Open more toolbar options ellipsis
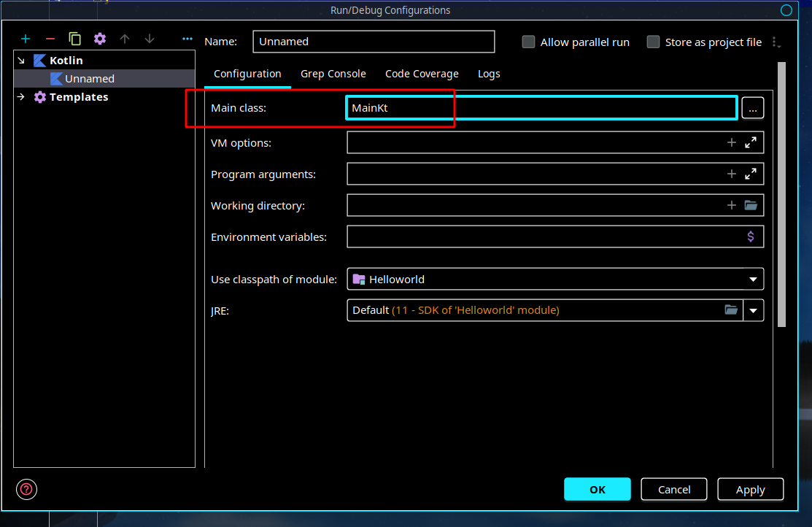 click(x=187, y=39)
